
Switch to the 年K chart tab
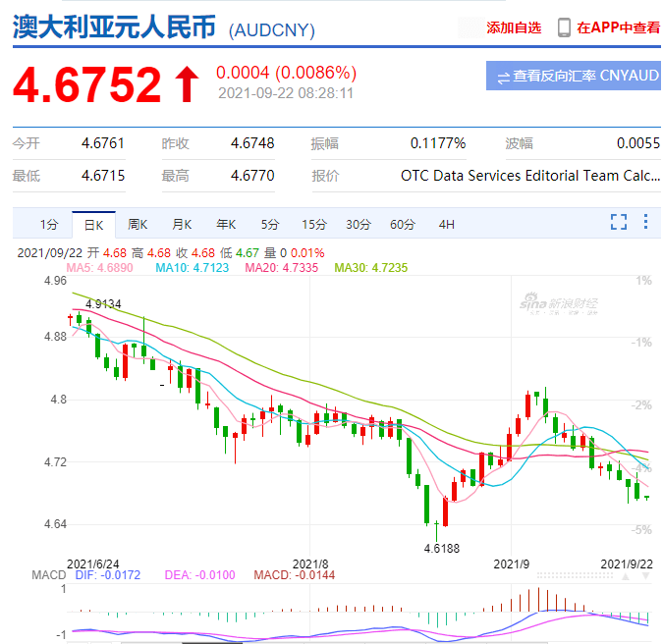(226, 225)
